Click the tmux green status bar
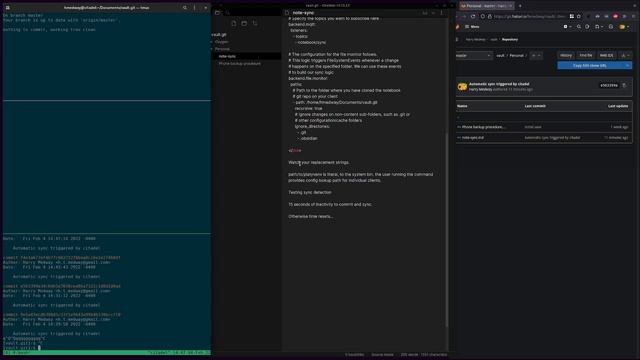The height and width of the screenshot is (360, 640). [107, 353]
